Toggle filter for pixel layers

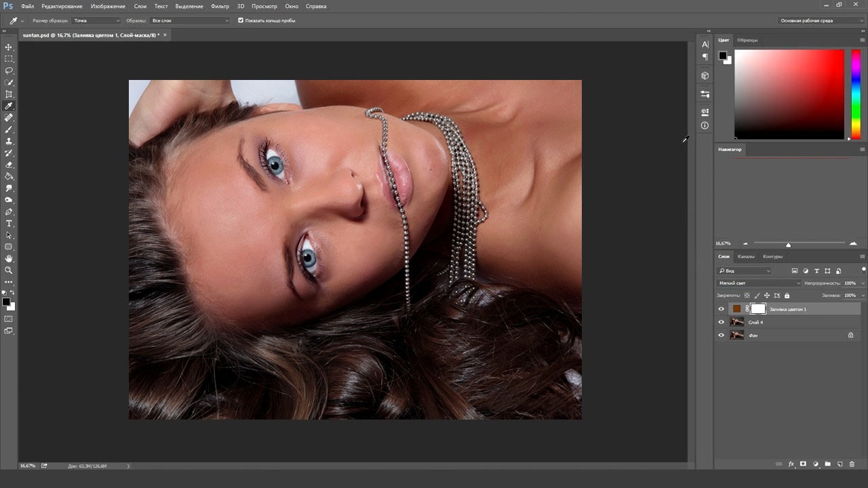[x=795, y=271]
